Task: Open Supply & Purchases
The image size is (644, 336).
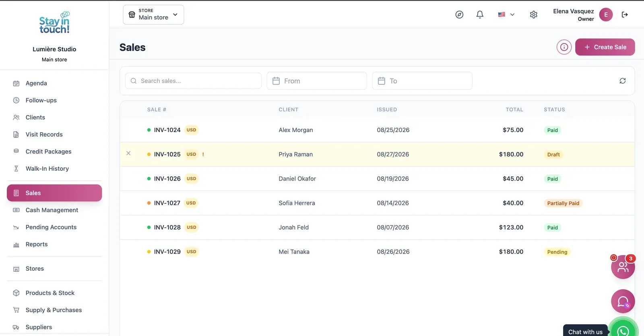Action: tap(54, 310)
